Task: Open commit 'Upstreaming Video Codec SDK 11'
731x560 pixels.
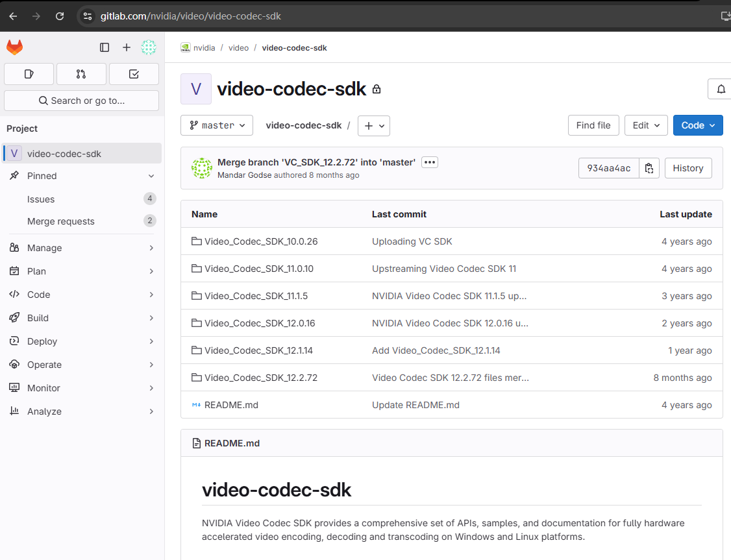Action: pos(444,269)
